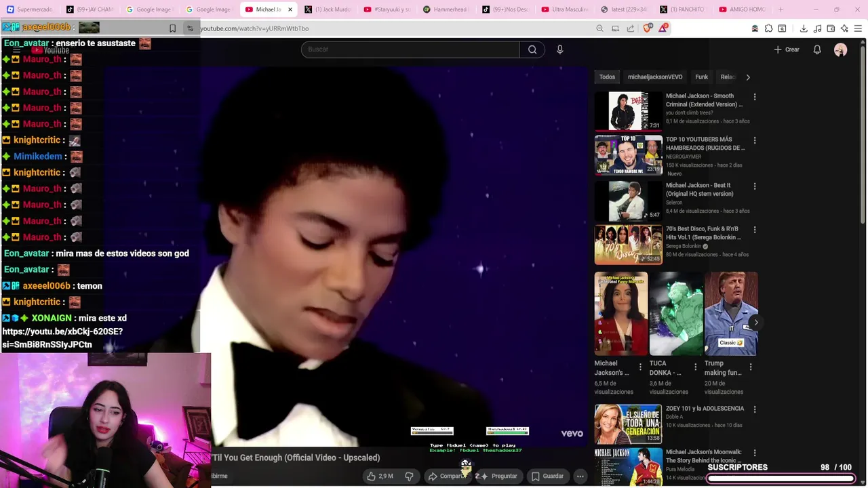Open the music note playlist icon
Image resolution: width=868 pixels, height=488 pixels.
point(817,28)
